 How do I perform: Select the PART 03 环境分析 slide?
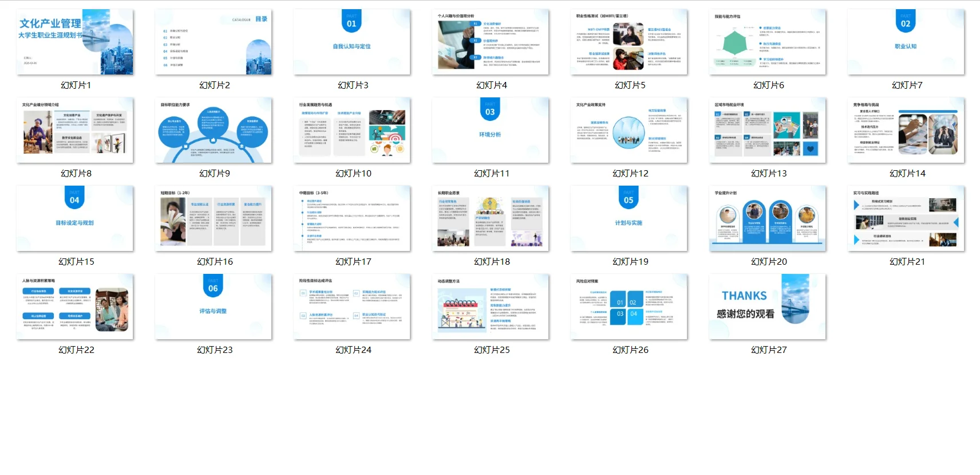491,130
